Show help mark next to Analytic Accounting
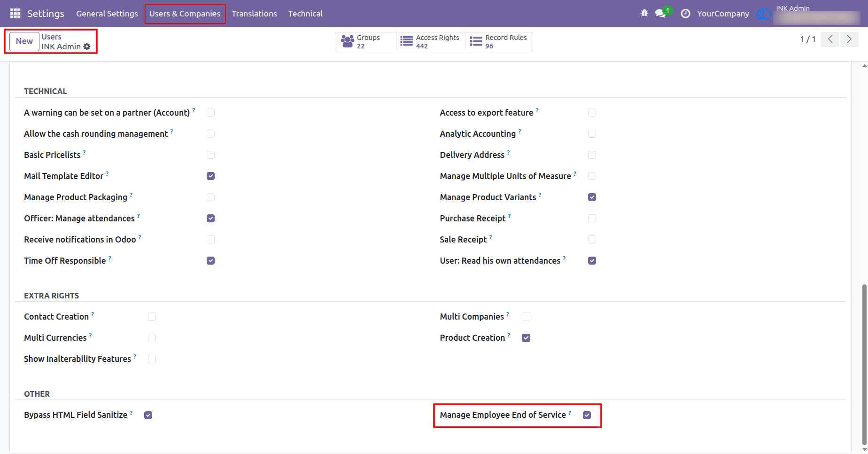This screenshot has height=454, width=868. 520,131
